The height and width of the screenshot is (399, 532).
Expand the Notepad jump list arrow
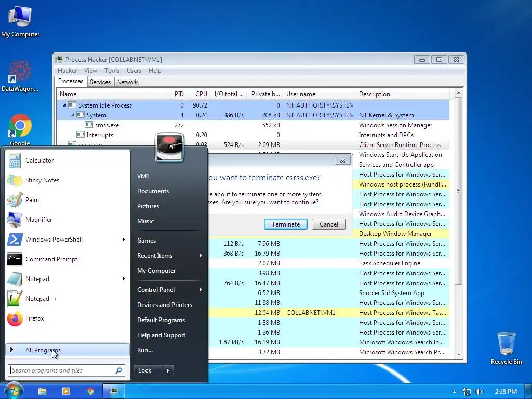coord(124,279)
